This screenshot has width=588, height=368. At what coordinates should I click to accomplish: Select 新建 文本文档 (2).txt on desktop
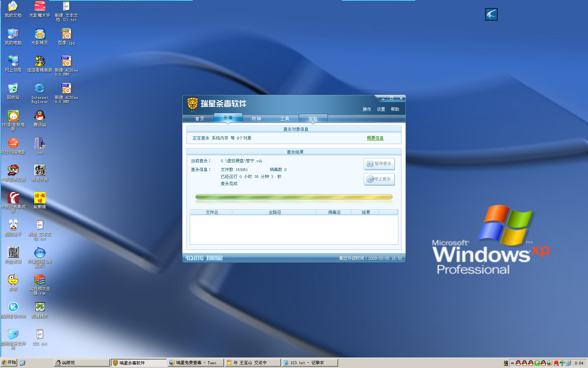pyautogui.click(x=66, y=11)
